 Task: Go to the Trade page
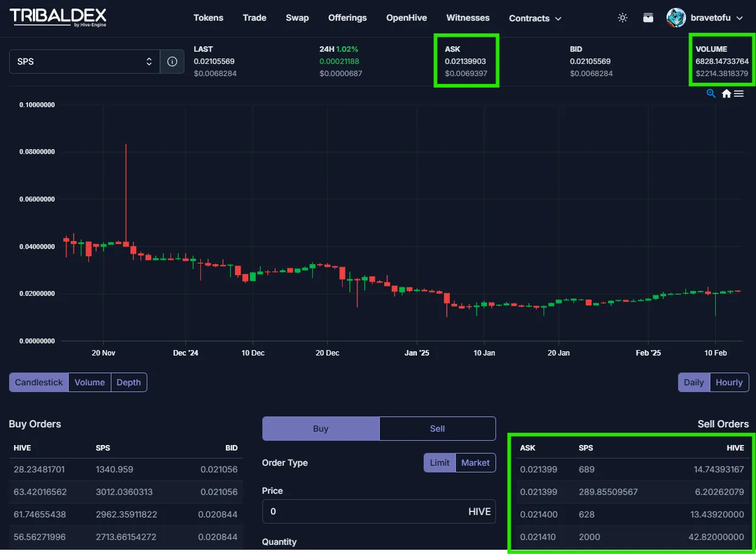254,18
